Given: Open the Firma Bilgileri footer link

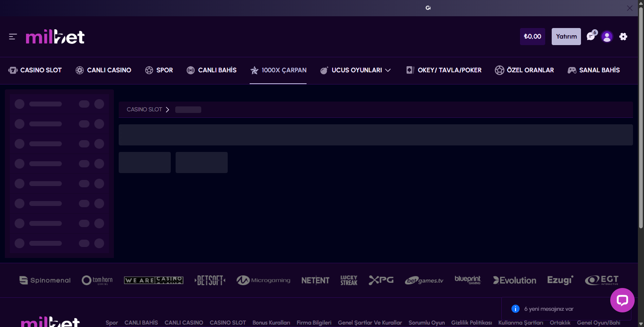Looking at the screenshot, I should click(x=314, y=323).
